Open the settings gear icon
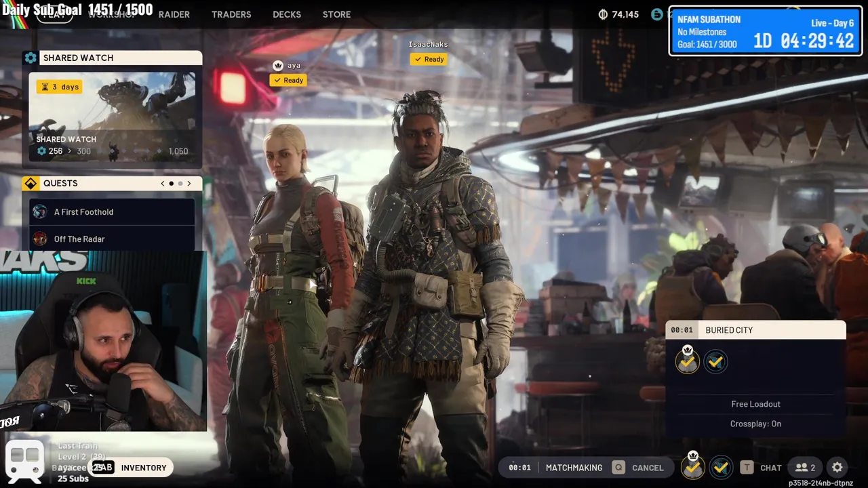This screenshot has height=488, width=868. 837,467
